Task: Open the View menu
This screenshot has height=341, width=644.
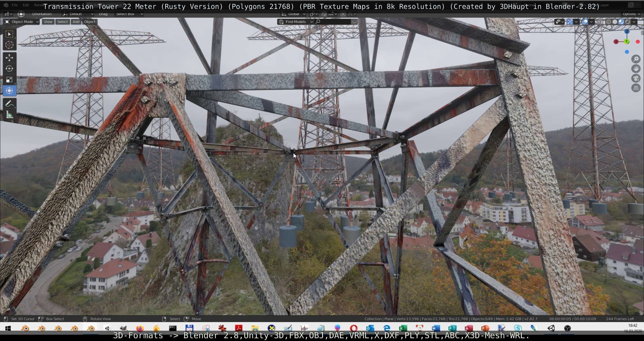Action: 48,22
